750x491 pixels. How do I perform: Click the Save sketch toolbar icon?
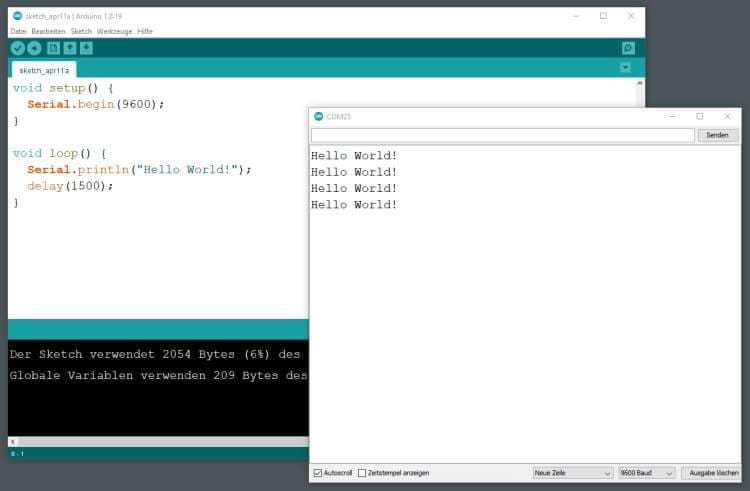pos(86,48)
